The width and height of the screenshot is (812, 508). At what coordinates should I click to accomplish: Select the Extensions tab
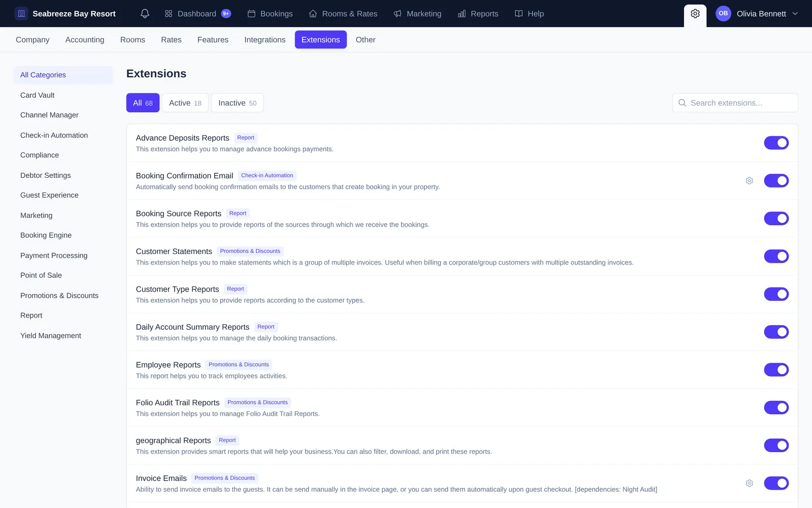click(x=321, y=40)
